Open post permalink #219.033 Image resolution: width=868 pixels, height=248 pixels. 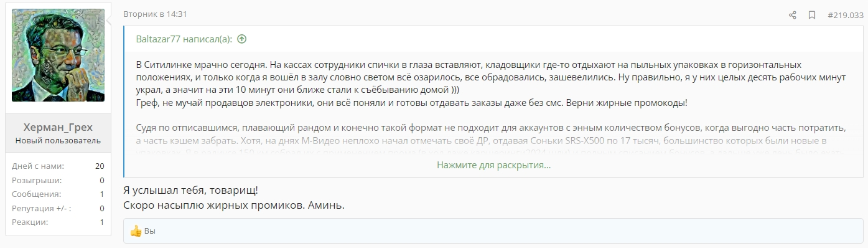845,15
